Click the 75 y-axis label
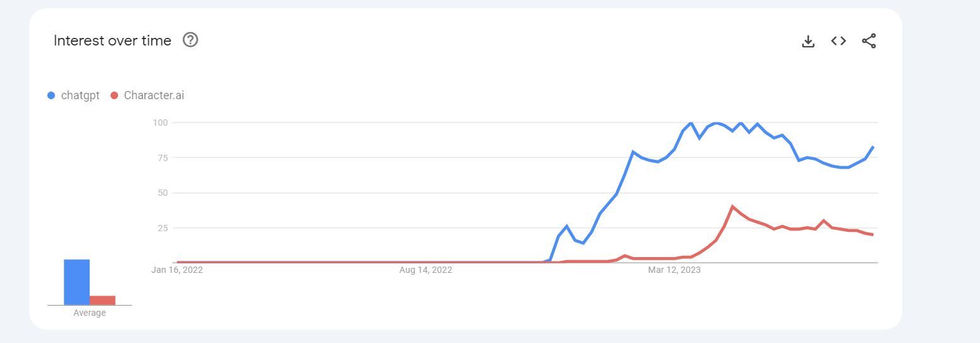Image resolution: width=980 pixels, height=343 pixels. click(162, 158)
